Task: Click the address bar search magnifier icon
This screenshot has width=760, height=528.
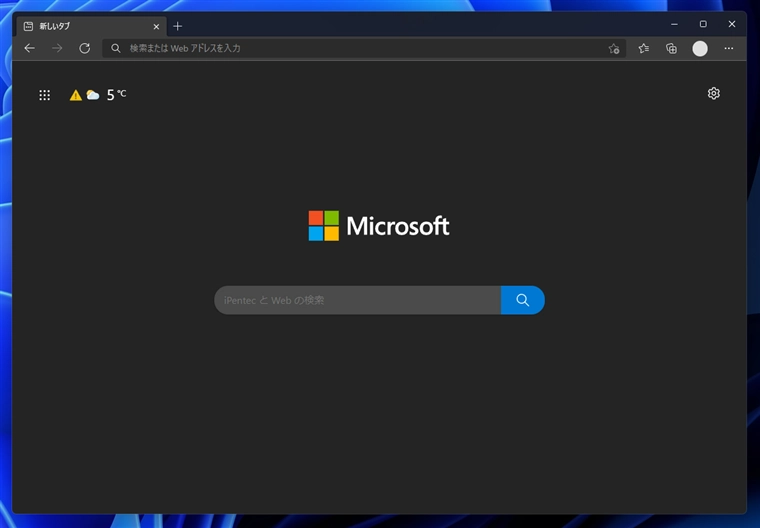Action: pyautogui.click(x=115, y=48)
